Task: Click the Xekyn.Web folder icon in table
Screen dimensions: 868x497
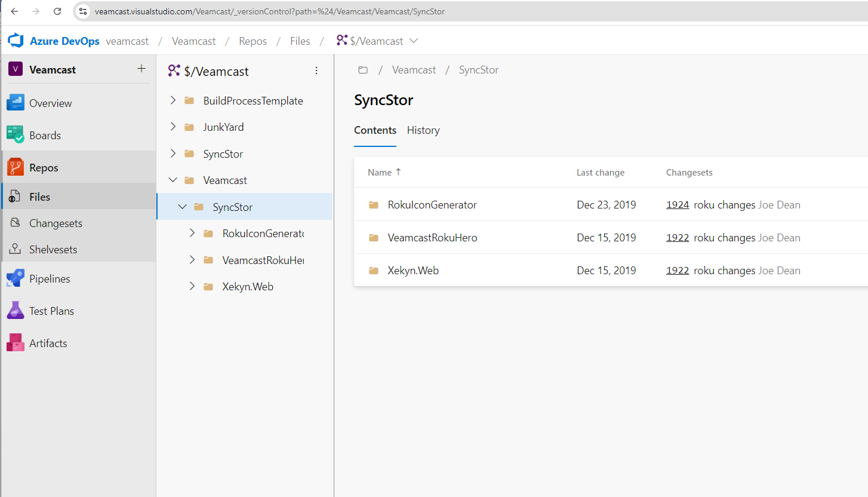Action: point(374,271)
